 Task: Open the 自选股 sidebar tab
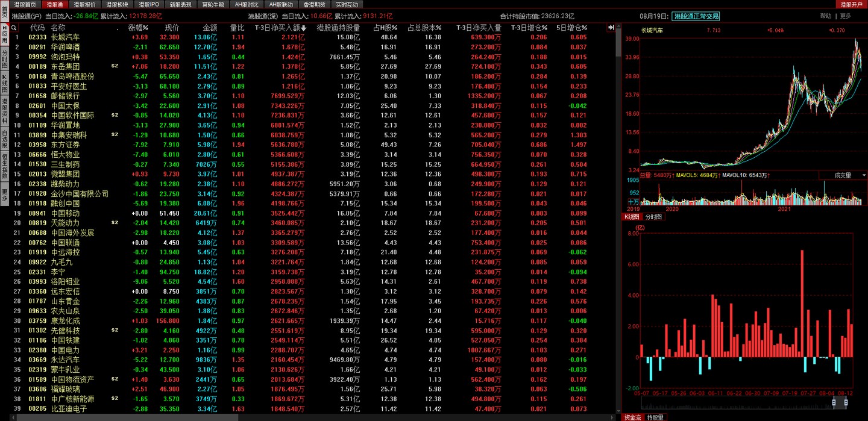(x=5, y=139)
